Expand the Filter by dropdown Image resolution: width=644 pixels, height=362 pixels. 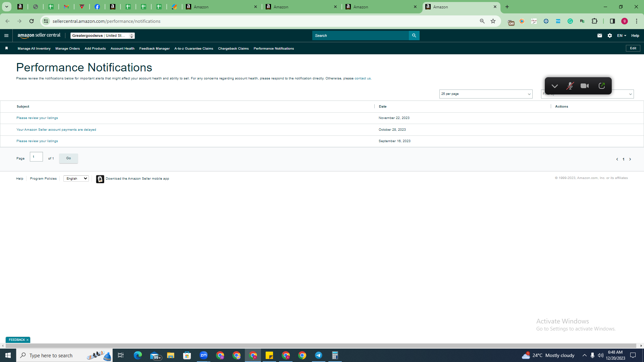[x=587, y=94]
